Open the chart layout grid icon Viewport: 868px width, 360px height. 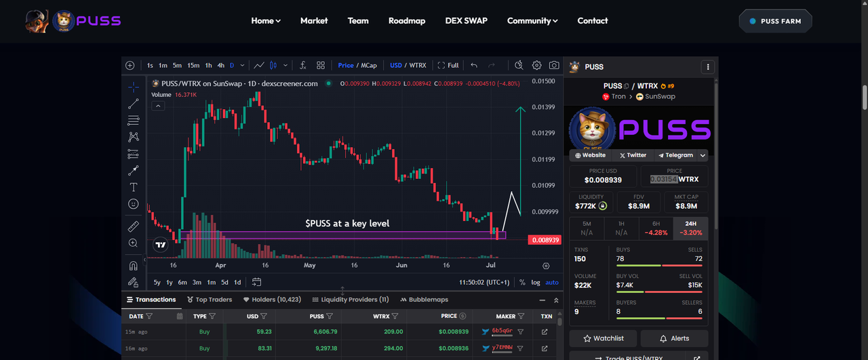click(321, 65)
